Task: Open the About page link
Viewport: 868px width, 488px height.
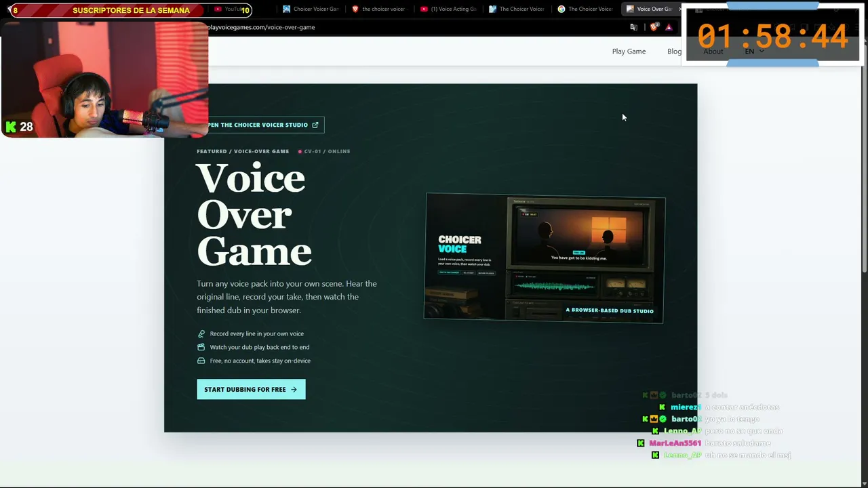Action: tap(713, 52)
